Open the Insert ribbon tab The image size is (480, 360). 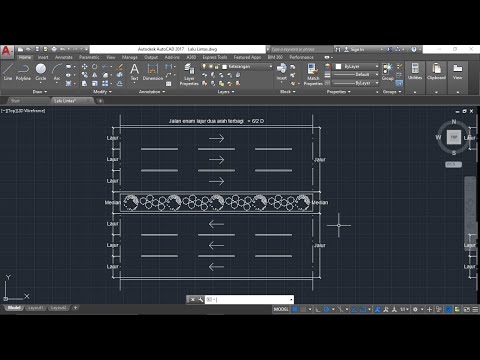43,57
